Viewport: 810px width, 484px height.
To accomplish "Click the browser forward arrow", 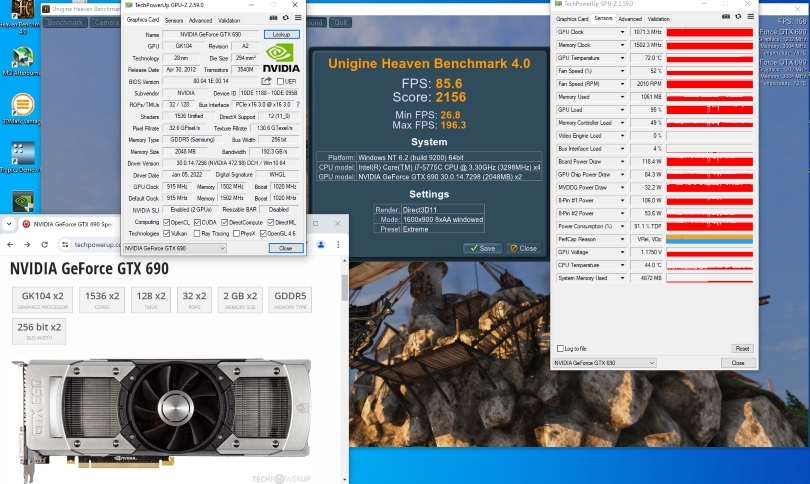I will point(27,244).
